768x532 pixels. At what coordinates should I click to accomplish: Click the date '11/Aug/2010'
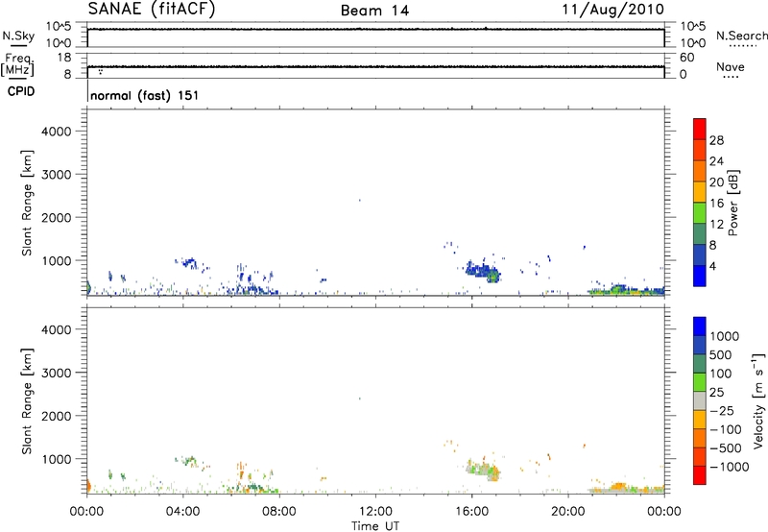click(612, 10)
